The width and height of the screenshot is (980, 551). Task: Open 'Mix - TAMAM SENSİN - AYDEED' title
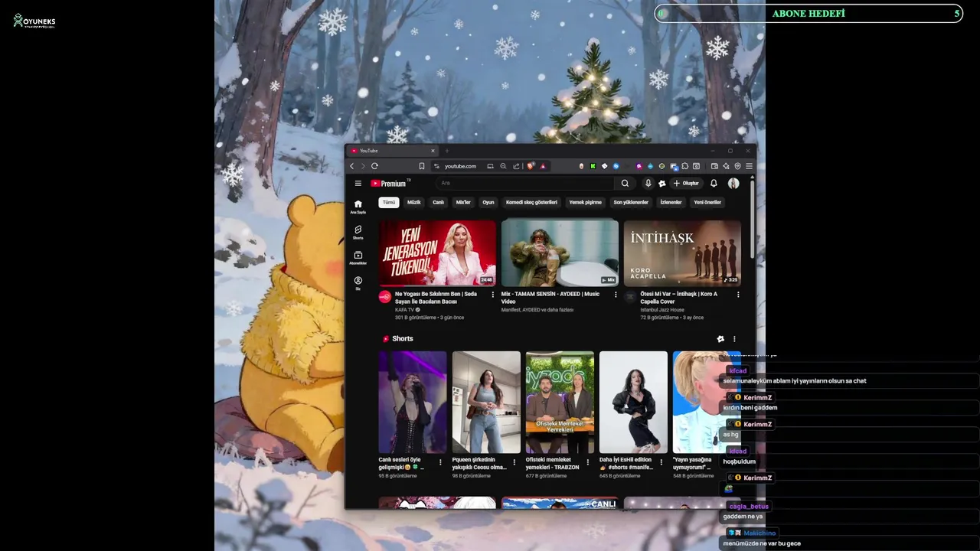pos(550,298)
